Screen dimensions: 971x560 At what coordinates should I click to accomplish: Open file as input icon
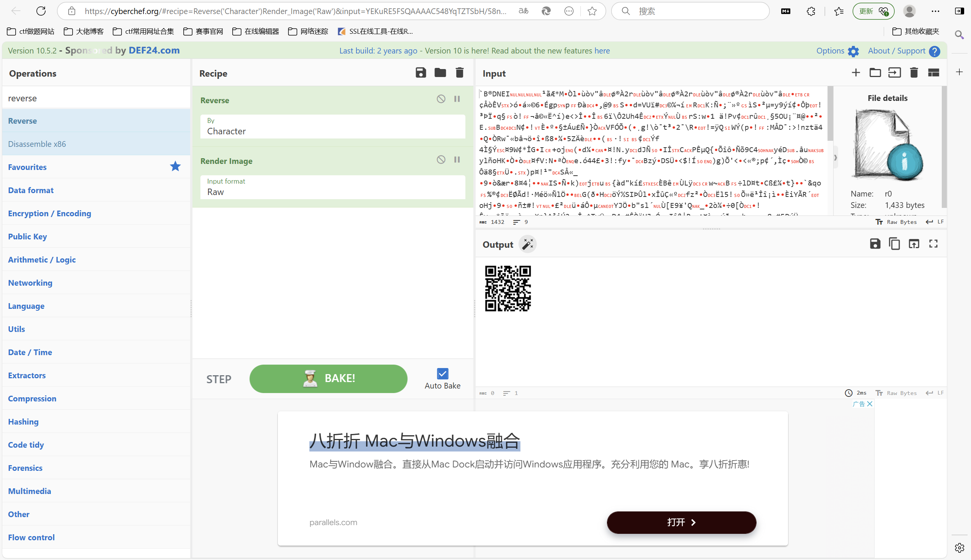coord(894,73)
